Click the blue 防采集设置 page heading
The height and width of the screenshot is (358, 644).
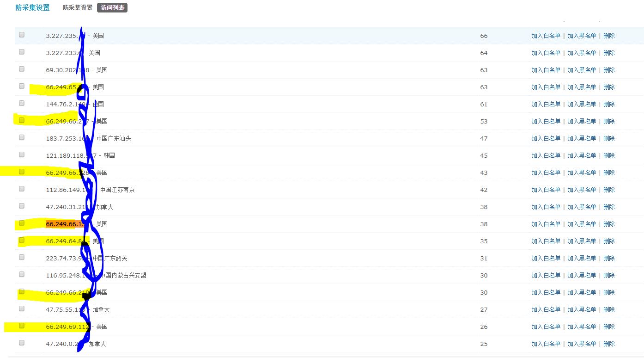click(x=32, y=7)
